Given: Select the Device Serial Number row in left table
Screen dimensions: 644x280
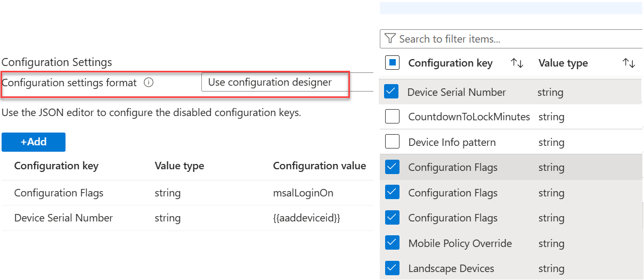Looking at the screenshot, I should [x=63, y=218].
